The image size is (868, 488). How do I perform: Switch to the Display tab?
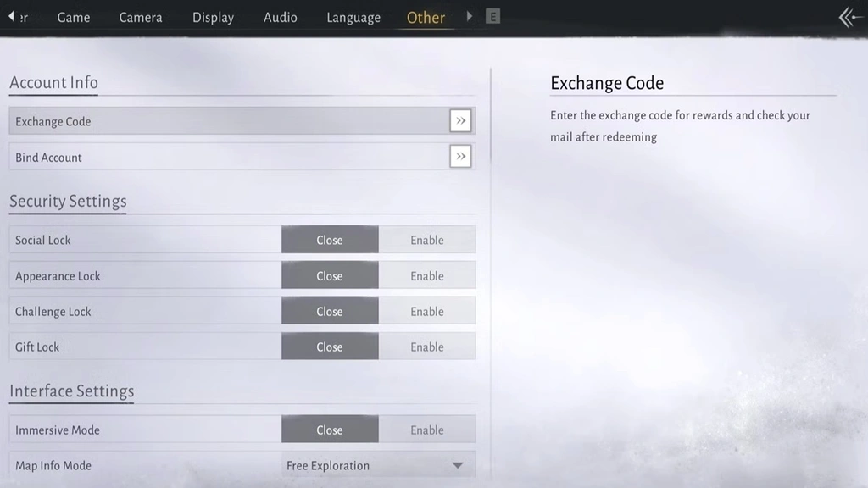point(212,17)
